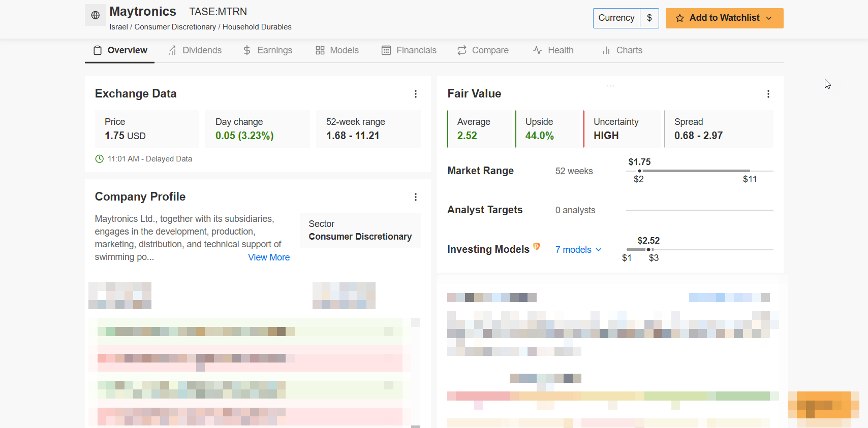868x428 pixels.
Task: Click the globe icon beside Maytronics
Action: 95,15
